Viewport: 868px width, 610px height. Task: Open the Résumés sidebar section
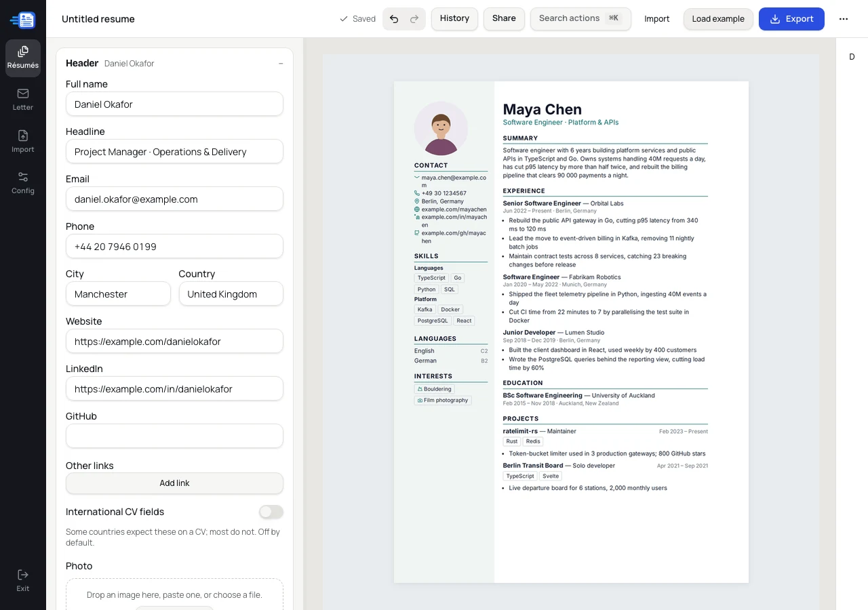pos(23,58)
